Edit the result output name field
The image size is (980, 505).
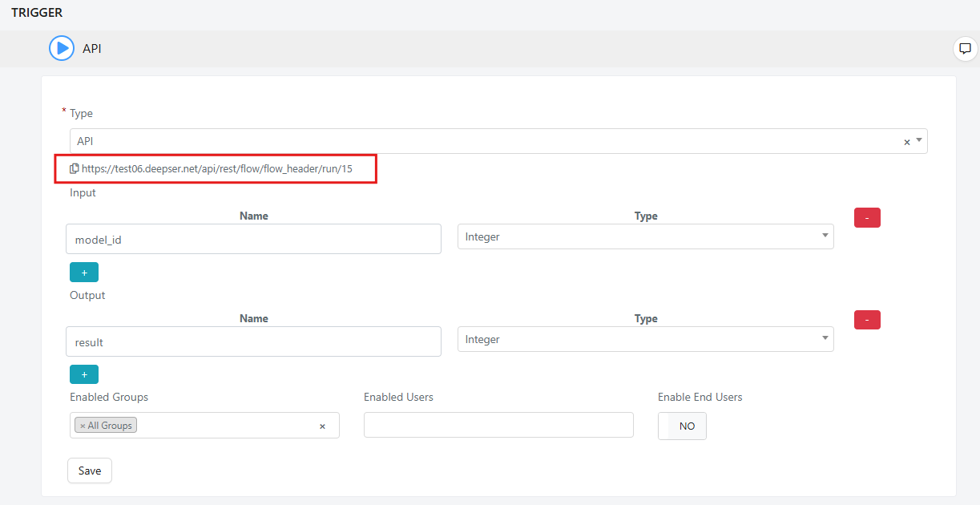pos(253,341)
